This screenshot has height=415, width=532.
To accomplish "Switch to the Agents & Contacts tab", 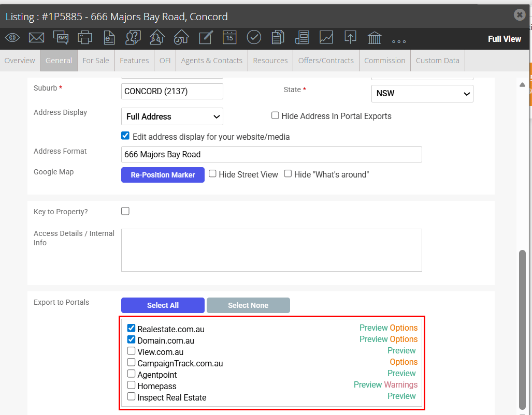I will (212, 61).
